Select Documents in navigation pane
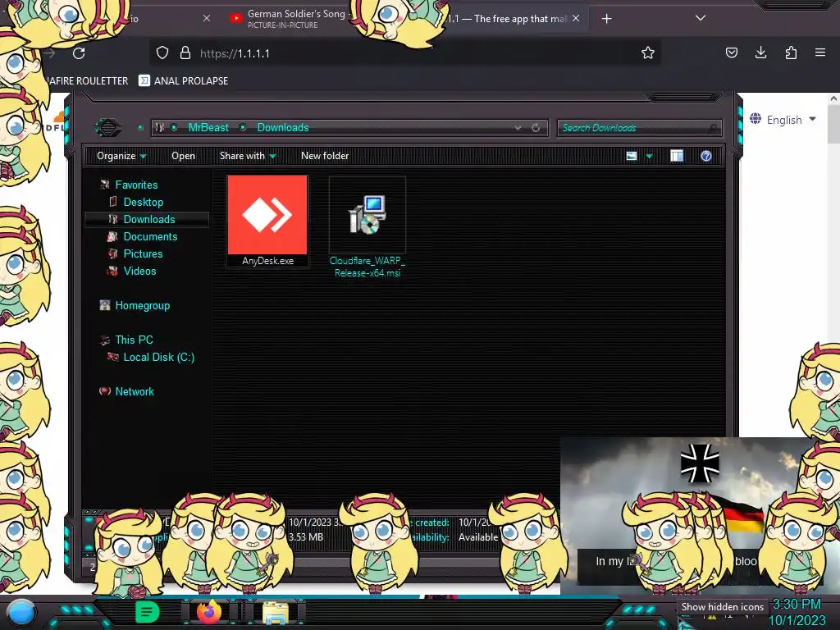The height and width of the screenshot is (630, 840). tap(150, 236)
